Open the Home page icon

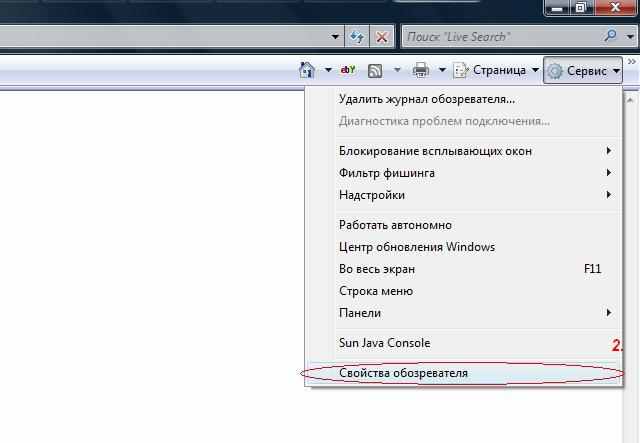coord(307,71)
